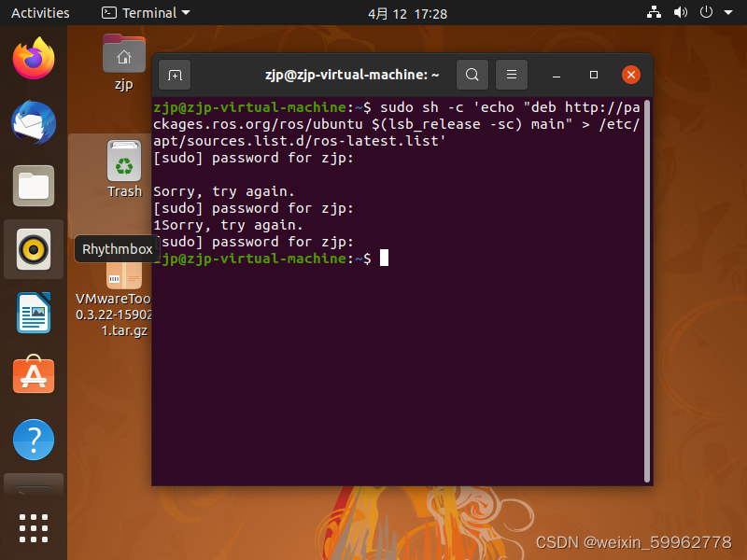Close the terminal window

click(631, 75)
